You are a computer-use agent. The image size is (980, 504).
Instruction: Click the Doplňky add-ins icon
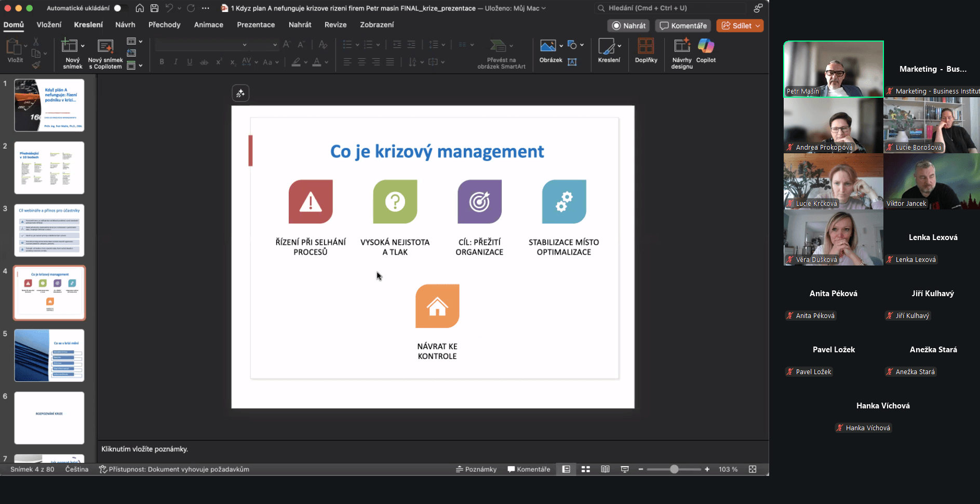pyautogui.click(x=646, y=51)
